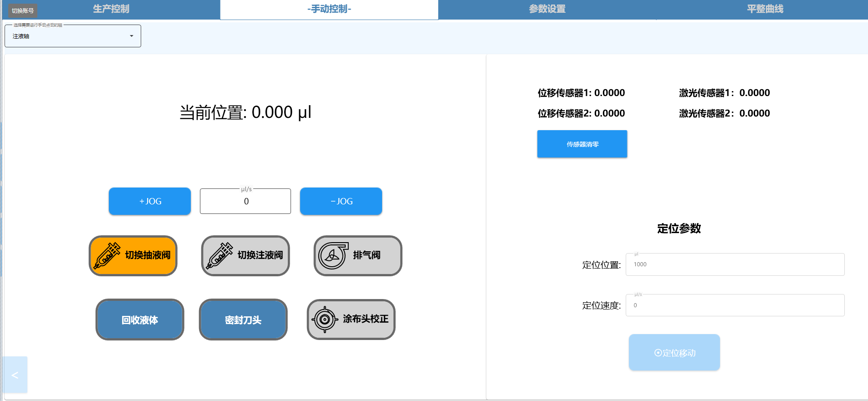Click the 定位移动 button

pyautogui.click(x=674, y=352)
